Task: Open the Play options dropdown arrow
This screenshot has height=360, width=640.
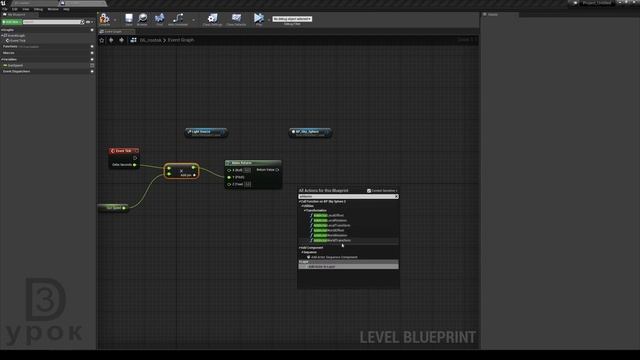Action: (268, 19)
